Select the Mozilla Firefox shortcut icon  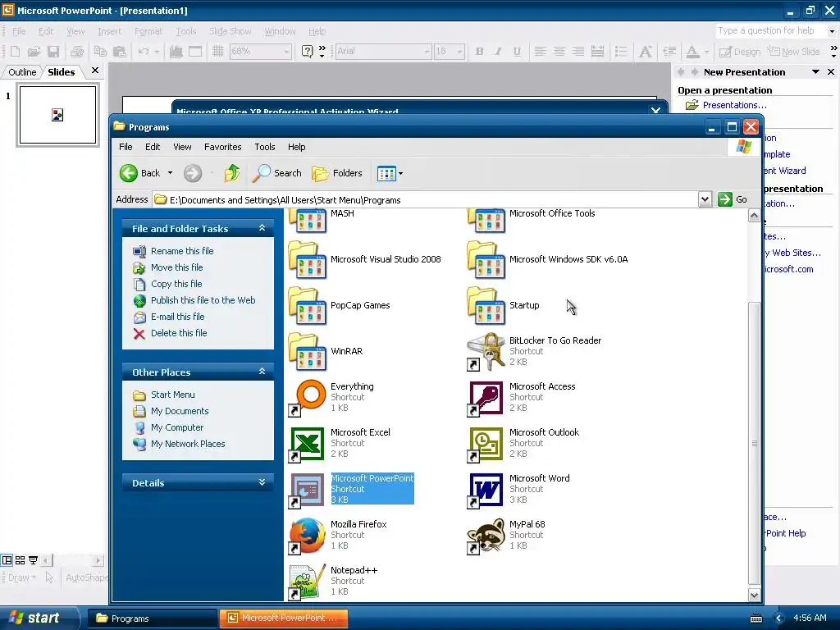pos(307,536)
